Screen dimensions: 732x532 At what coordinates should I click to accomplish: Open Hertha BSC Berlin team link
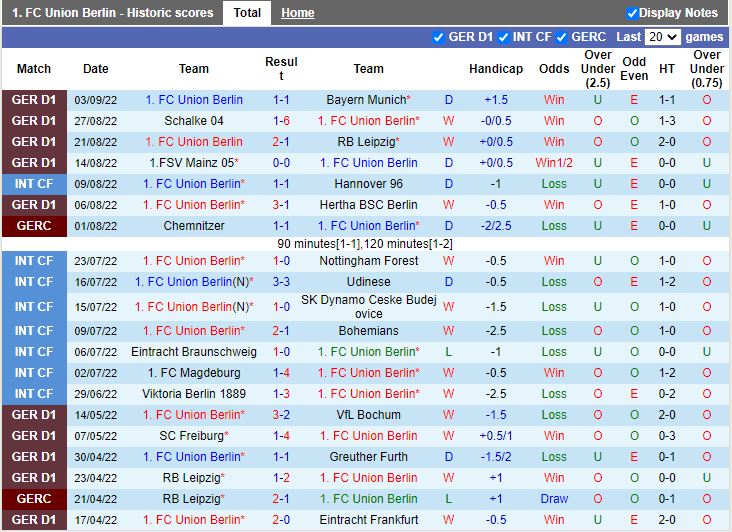coord(368,205)
